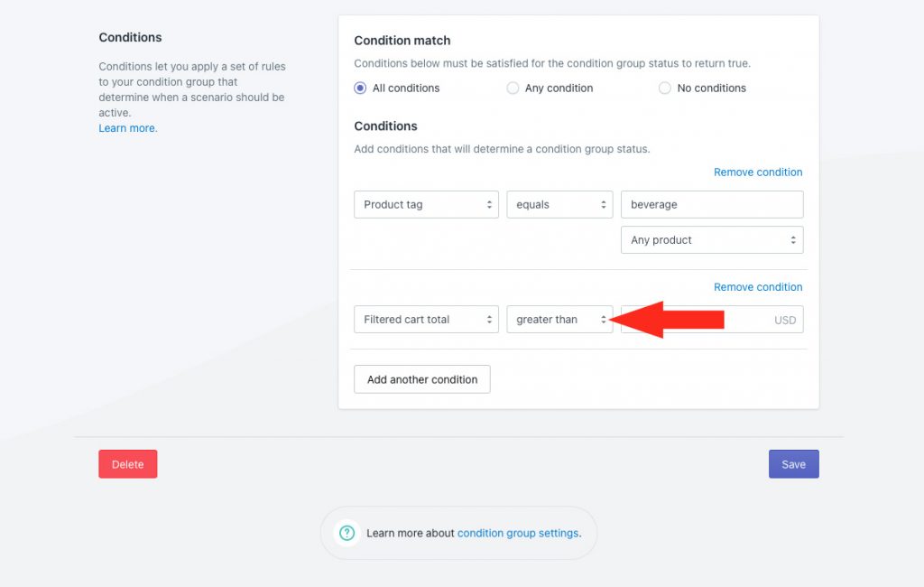
Task: Click Add another condition button
Action: [x=422, y=379]
